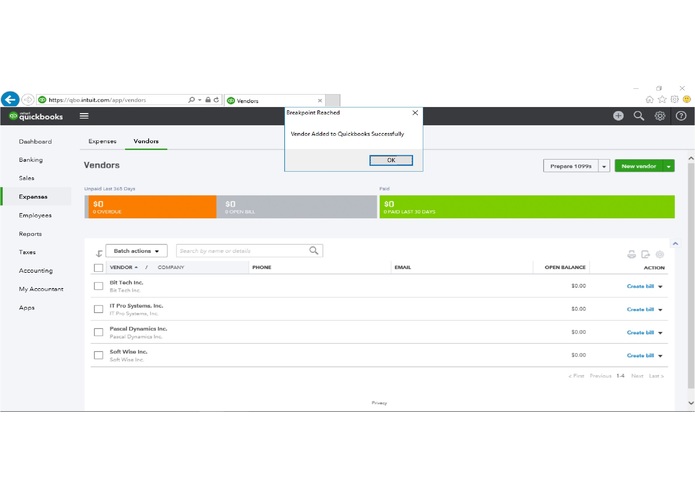Expand the New vendor dropdown arrow
This screenshot has width=695, height=494.
668,166
